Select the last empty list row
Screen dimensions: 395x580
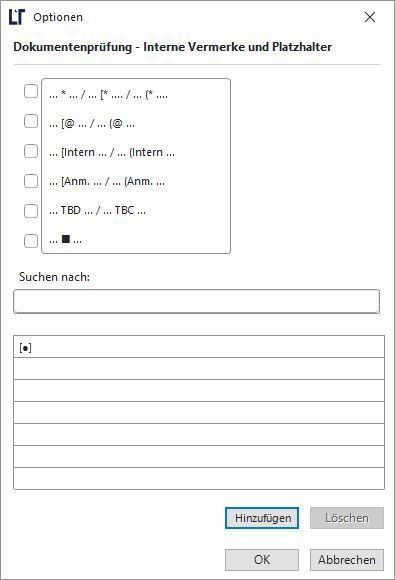199,478
